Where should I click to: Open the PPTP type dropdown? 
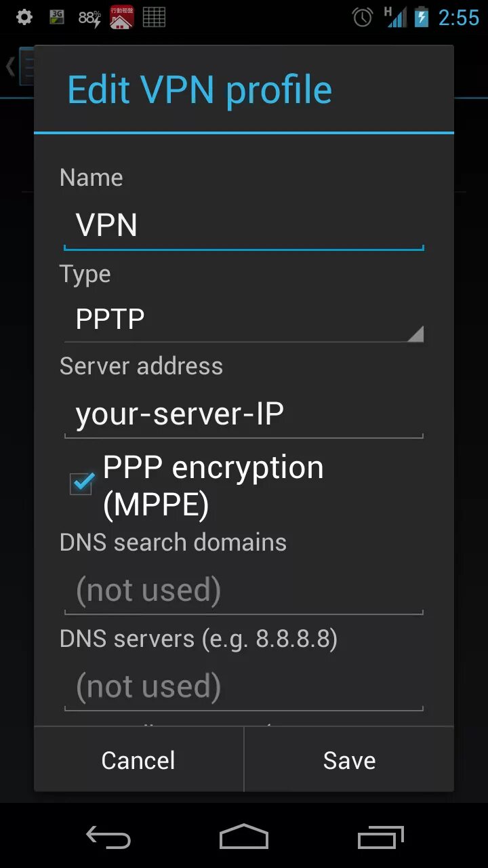pos(244,319)
